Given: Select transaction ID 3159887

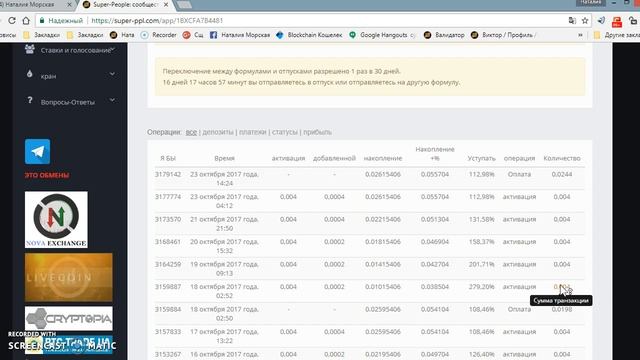Looking at the screenshot, I should 168,287.
